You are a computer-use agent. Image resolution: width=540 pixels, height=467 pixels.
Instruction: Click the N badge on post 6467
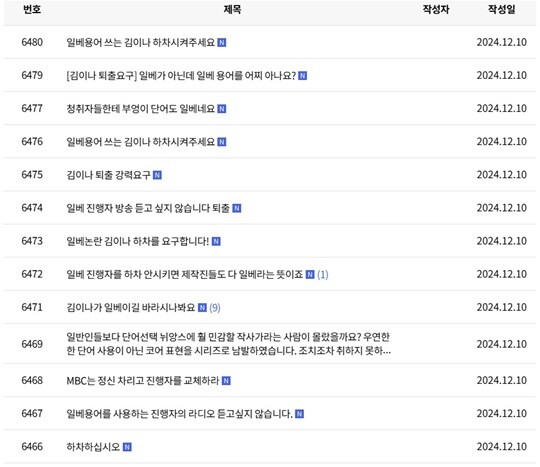299,414
